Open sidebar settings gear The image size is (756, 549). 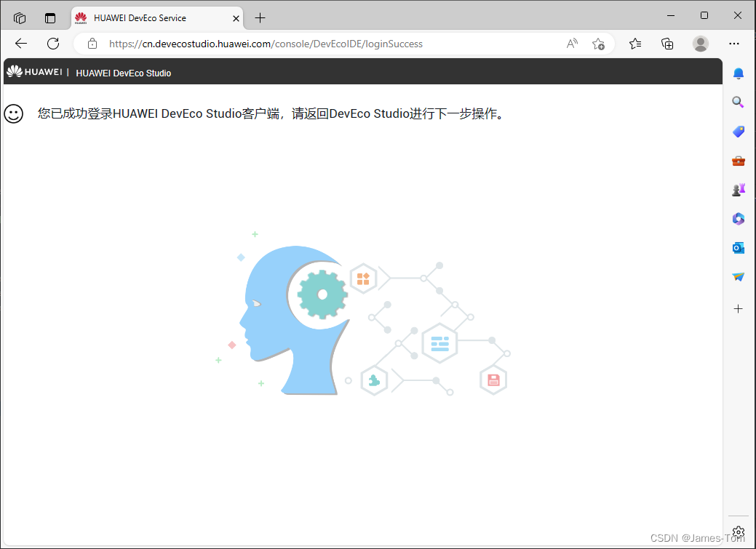738,532
